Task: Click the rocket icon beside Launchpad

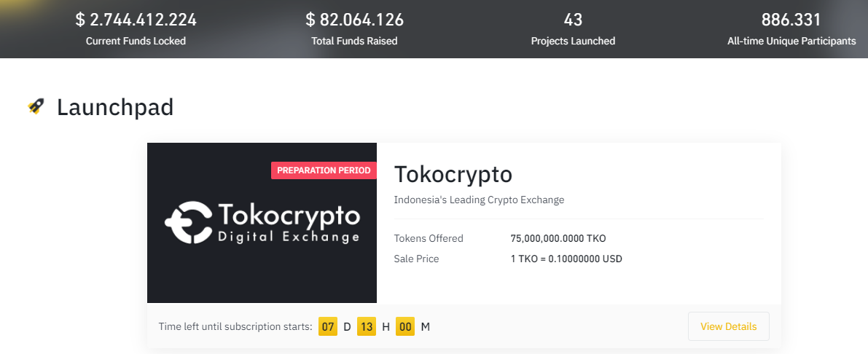Action: [x=36, y=107]
